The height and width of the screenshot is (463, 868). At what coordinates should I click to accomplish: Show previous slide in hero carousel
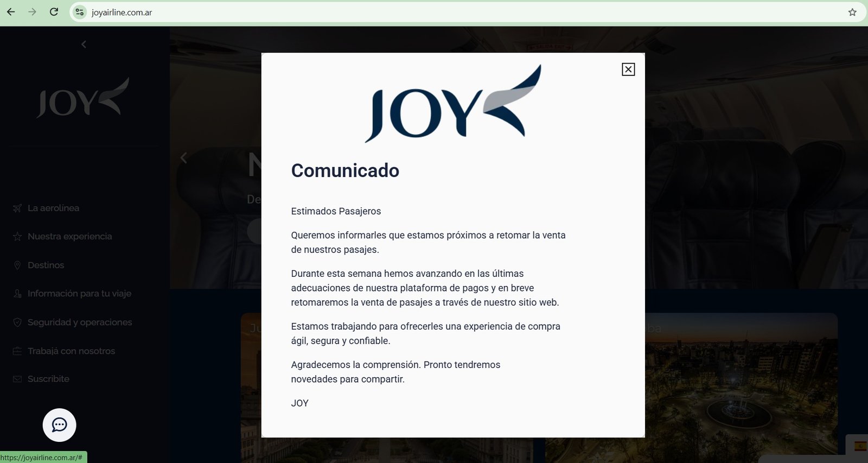tap(183, 158)
